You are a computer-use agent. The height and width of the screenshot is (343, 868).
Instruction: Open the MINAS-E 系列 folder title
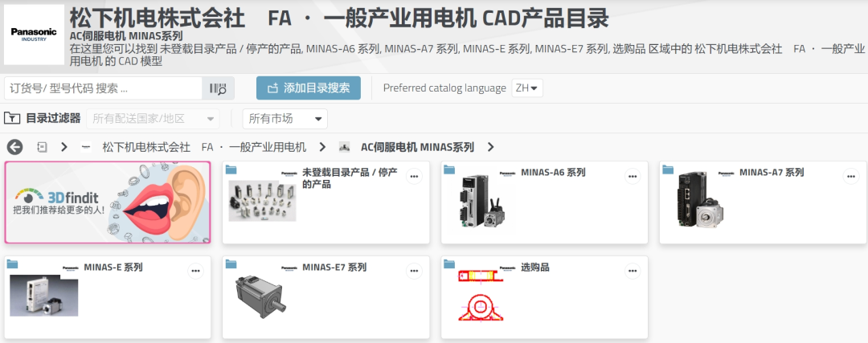(113, 267)
